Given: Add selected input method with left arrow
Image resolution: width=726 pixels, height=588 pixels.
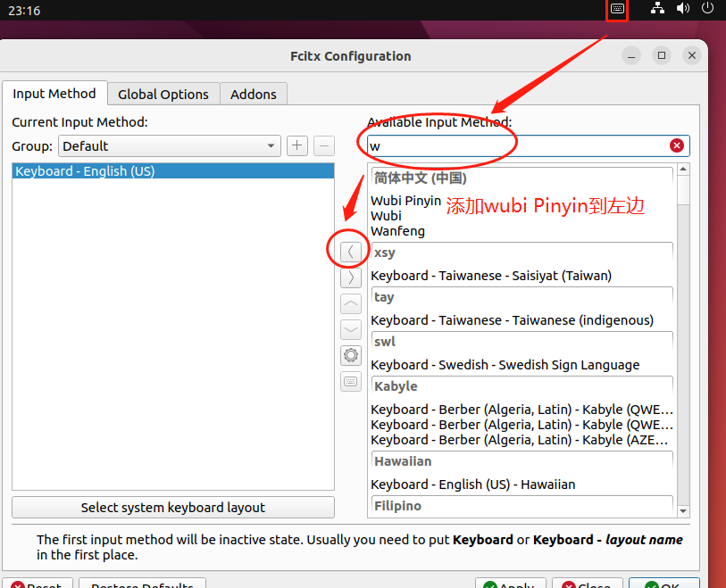Looking at the screenshot, I should [x=351, y=252].
